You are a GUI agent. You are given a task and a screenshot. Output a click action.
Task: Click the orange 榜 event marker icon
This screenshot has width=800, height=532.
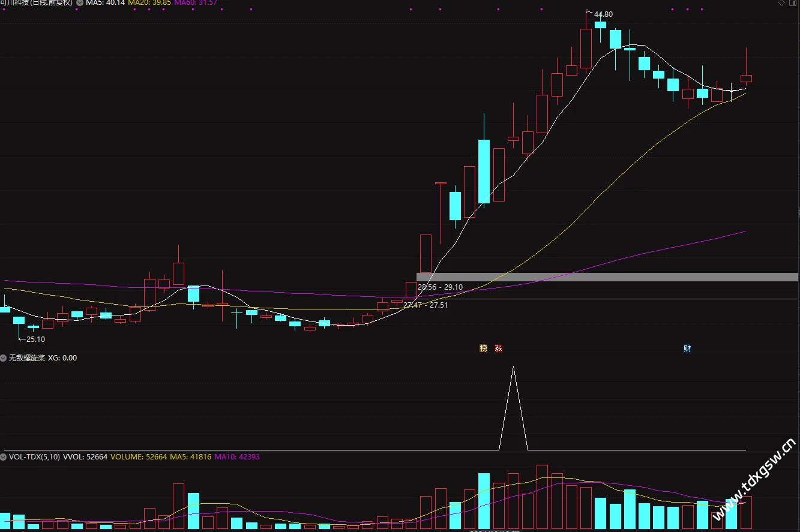pos(483,348)
